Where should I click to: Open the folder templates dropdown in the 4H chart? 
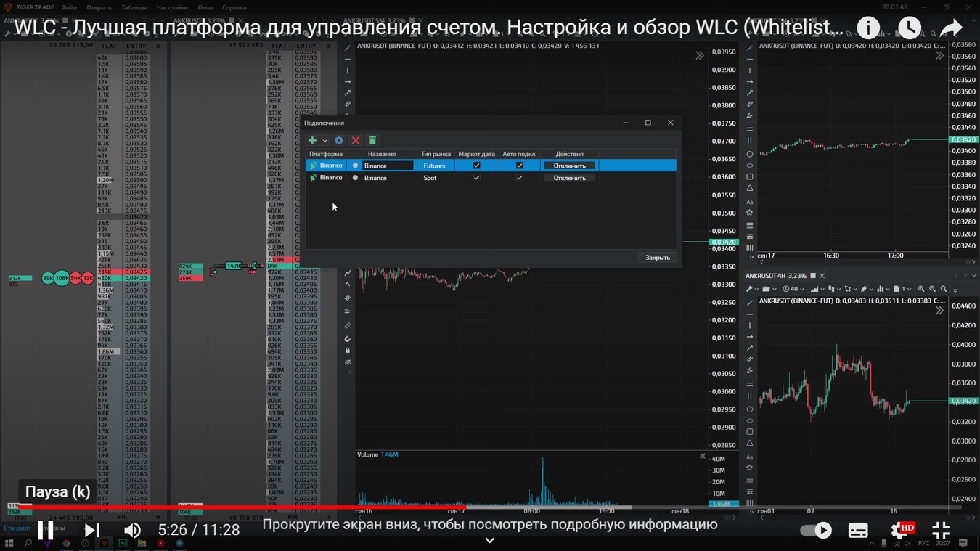(769, 289)
